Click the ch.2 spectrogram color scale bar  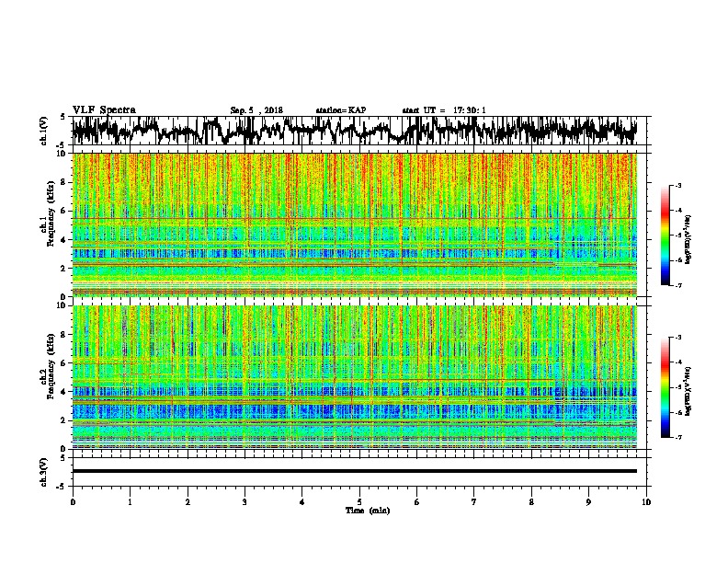(x=665, y=387)
